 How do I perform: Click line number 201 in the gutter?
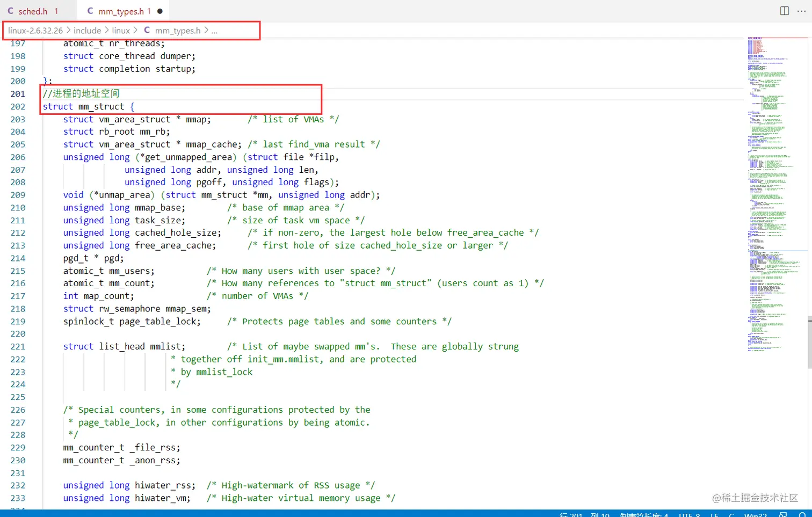tap(18, 94)
